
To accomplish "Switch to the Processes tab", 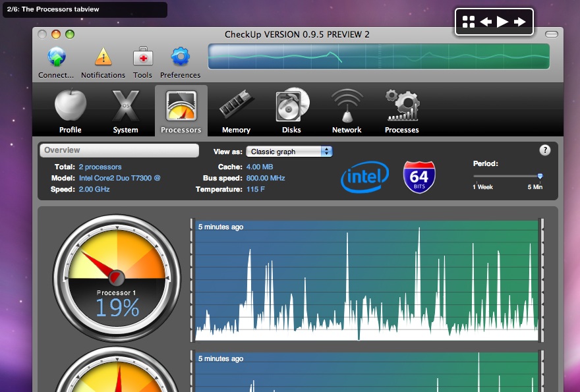I will click(401, 111).
